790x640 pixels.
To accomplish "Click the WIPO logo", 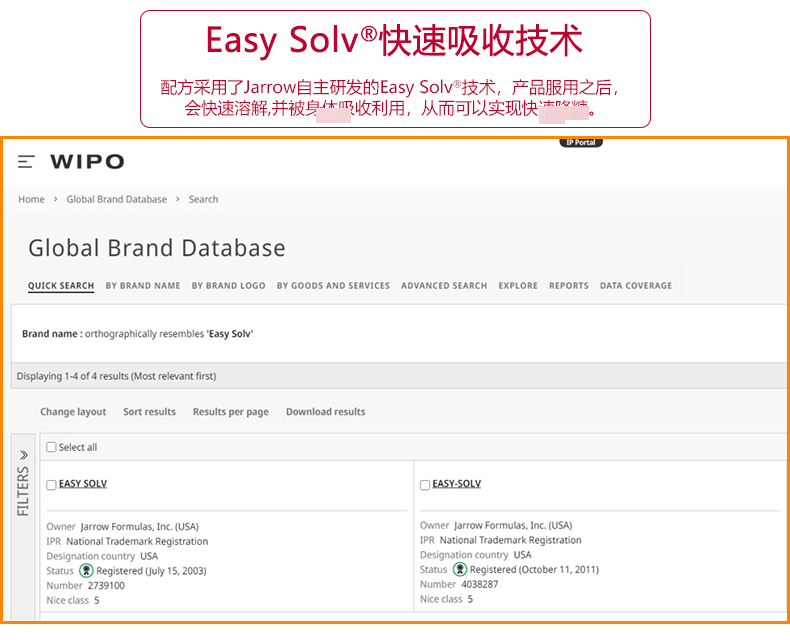I will tap(87, 162).
